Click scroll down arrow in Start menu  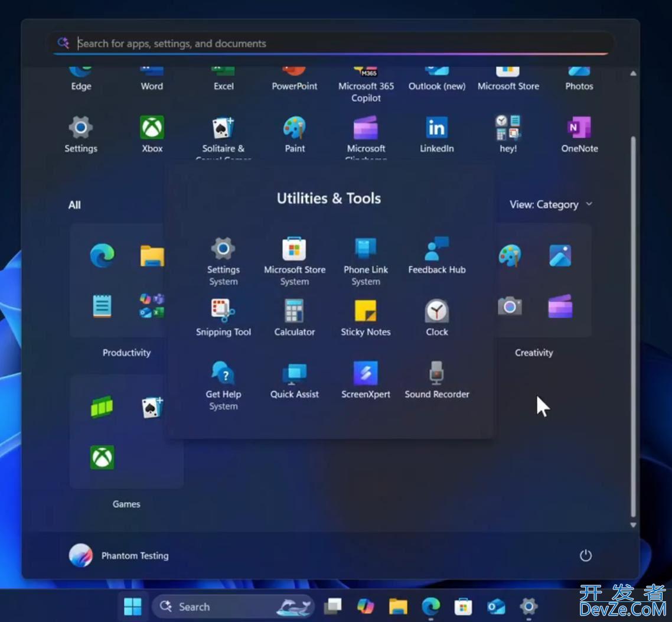pos(633,525)
